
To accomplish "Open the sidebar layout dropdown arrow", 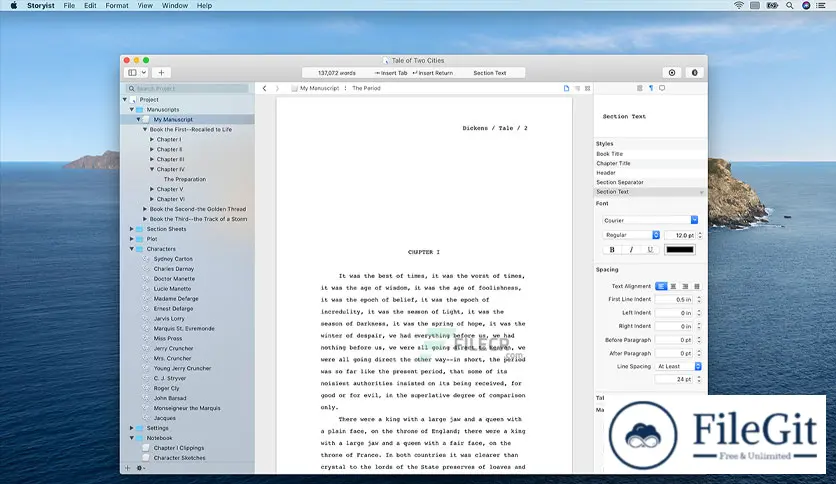I will point(144,72).
